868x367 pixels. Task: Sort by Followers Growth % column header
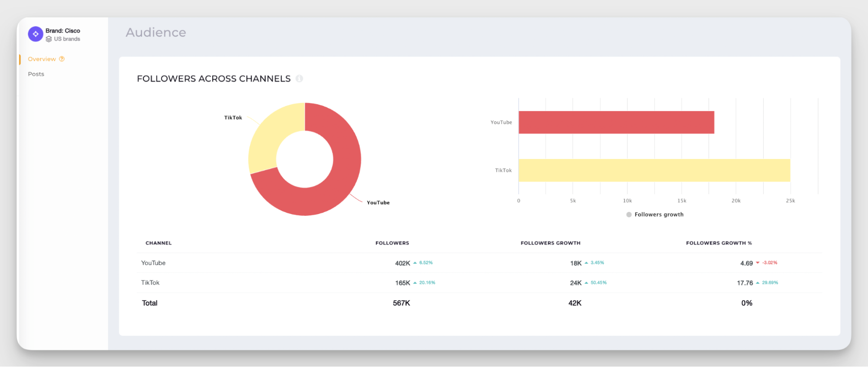tap(719, 243)
